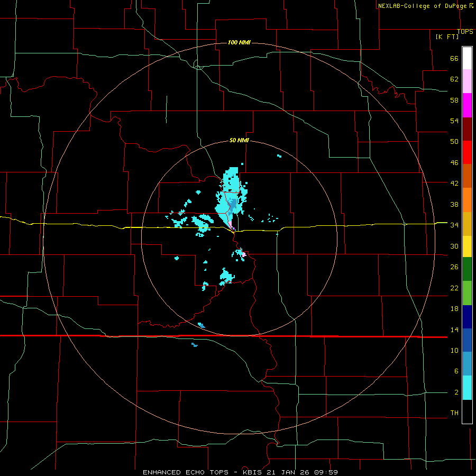Click the 58 value on the legend

coord(454,100)
